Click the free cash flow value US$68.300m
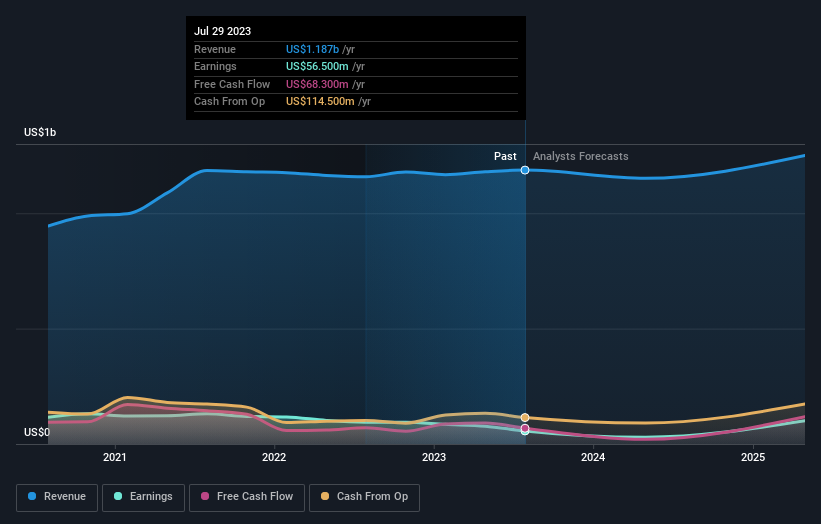 tap(317, 84)
